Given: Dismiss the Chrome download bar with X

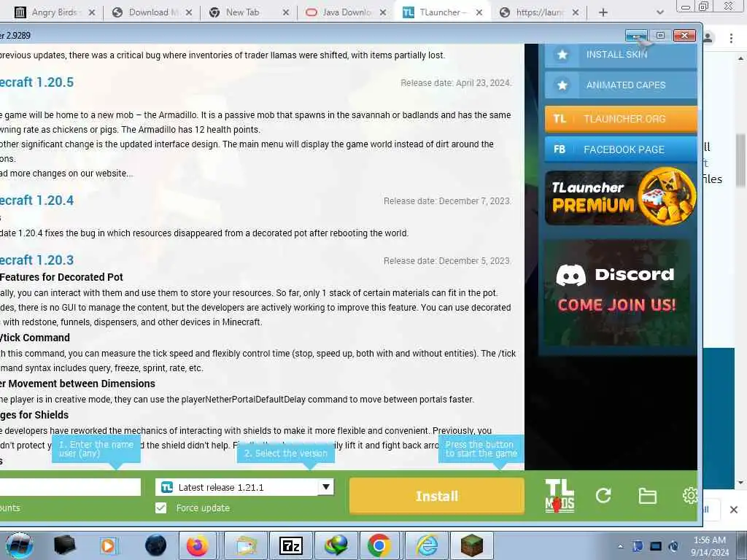Looking at the screenshot, I should point(734,510).
